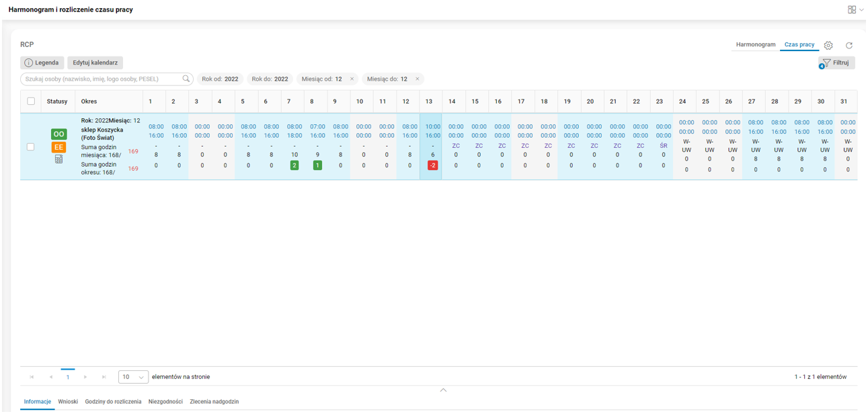Open the Godziny do rozliczenia tab
Image resolution: width=868 pixels, height=418 pixels.
click(113, 402)
